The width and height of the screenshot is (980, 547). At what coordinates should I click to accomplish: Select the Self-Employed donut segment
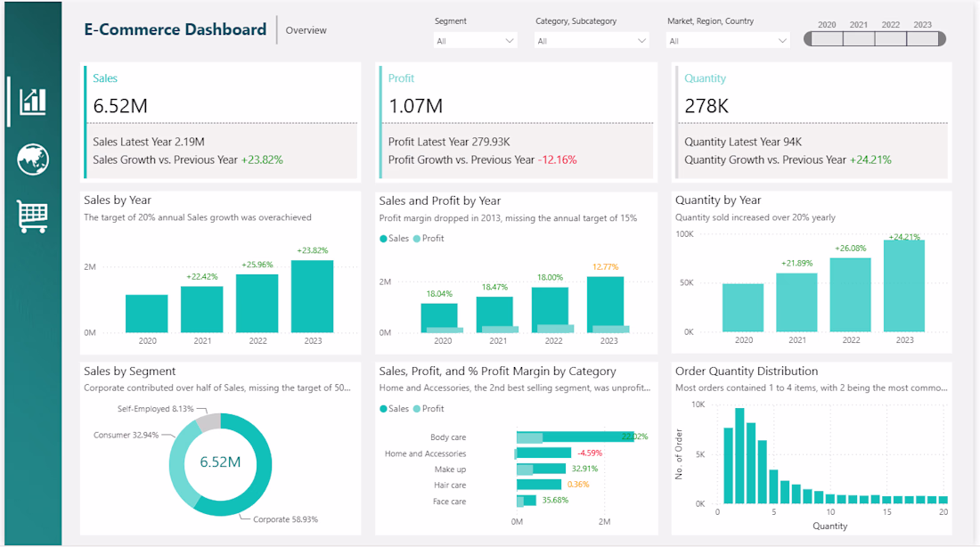(208, 422)
